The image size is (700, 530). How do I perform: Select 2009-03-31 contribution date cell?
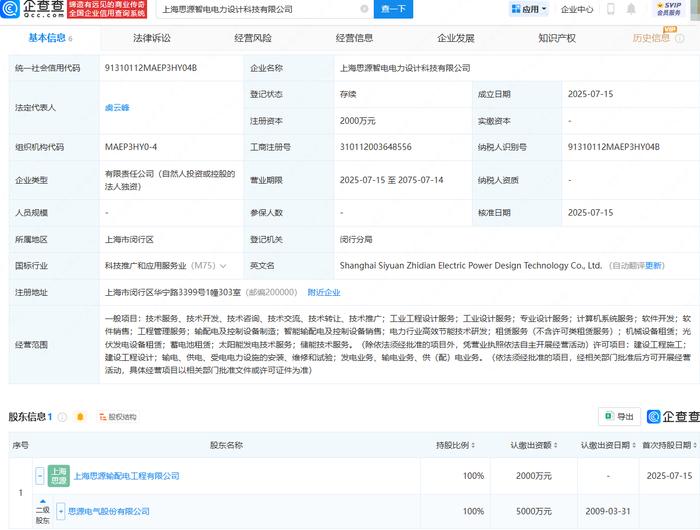pos(608,511)
